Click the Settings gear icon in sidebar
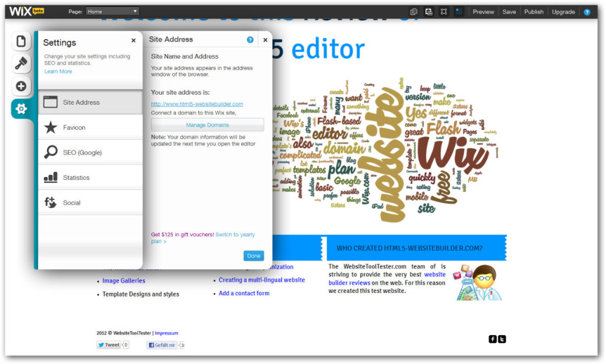Image resolution: width=606 pixels, height=364 pixels. (21, 109)
